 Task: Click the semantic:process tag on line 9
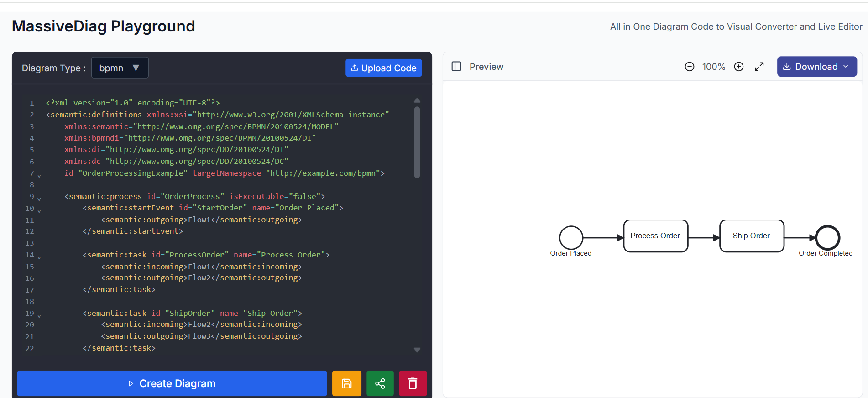(x=103, y=196)
